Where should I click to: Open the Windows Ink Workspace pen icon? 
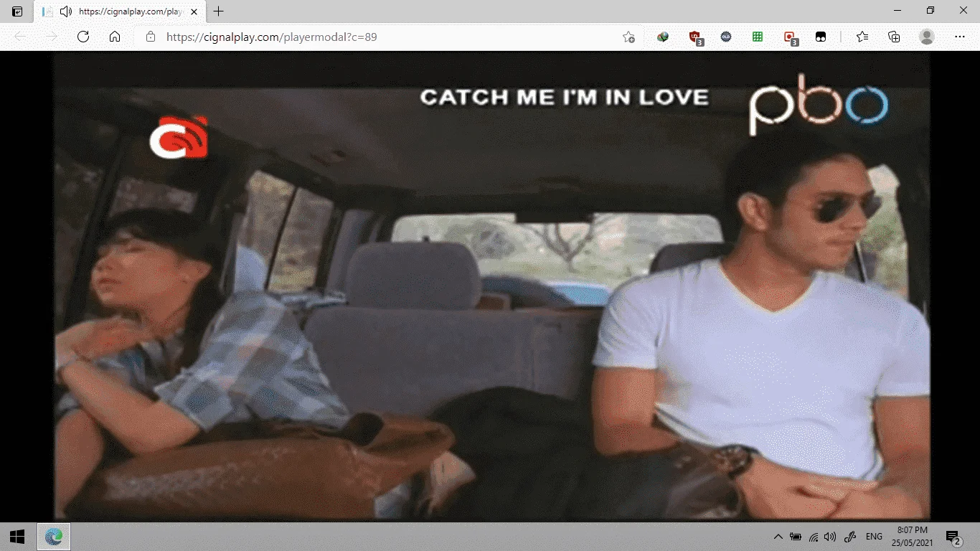(x=850, y=537)
